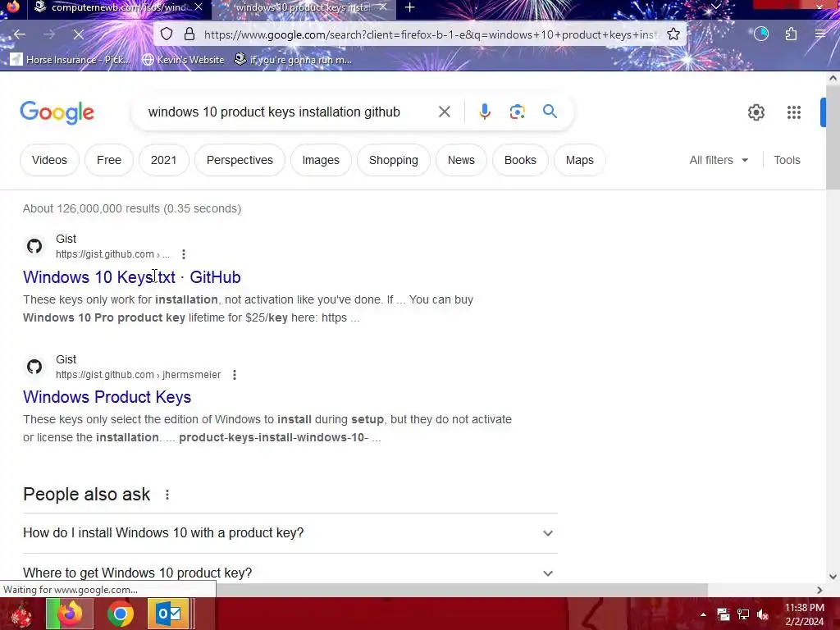Select the 2021 filter chip

[163, 160]
